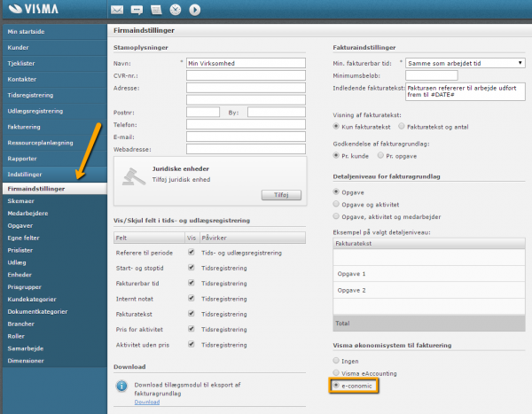This screenshot has height=414, width=532.
Task: Toggle Pris for aktivitet checkbox
Action: pos(192,329)
